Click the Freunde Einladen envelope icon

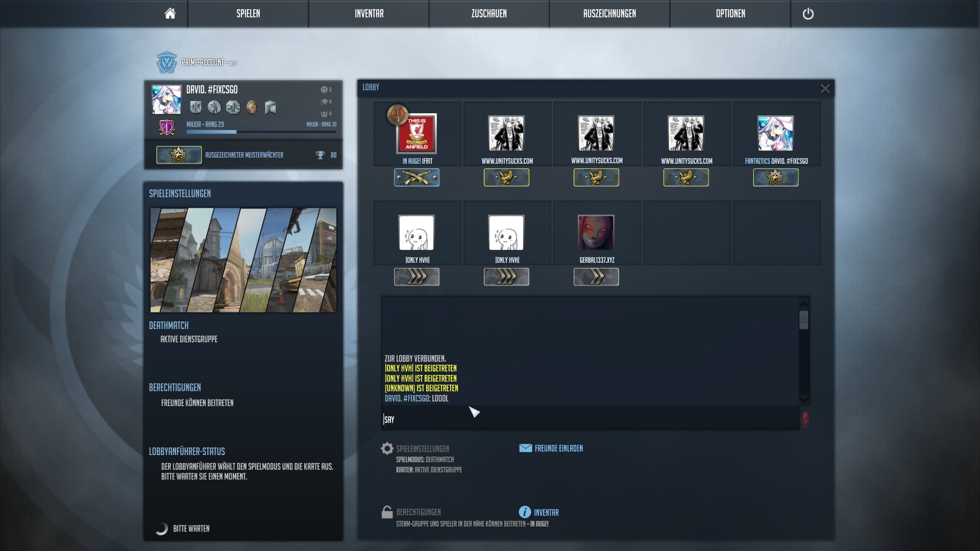525,448
